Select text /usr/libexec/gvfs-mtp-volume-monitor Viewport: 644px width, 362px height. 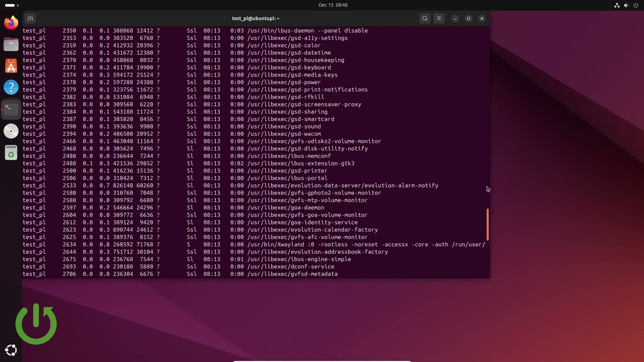point(307,200)
